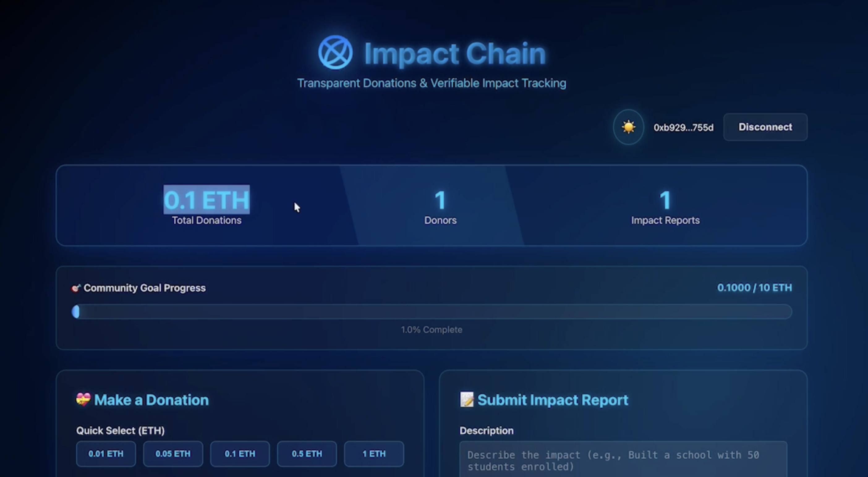The image size is (868, 477).
Task: Choose the 0.1 ETH quick select button
Action: [240, 454]
